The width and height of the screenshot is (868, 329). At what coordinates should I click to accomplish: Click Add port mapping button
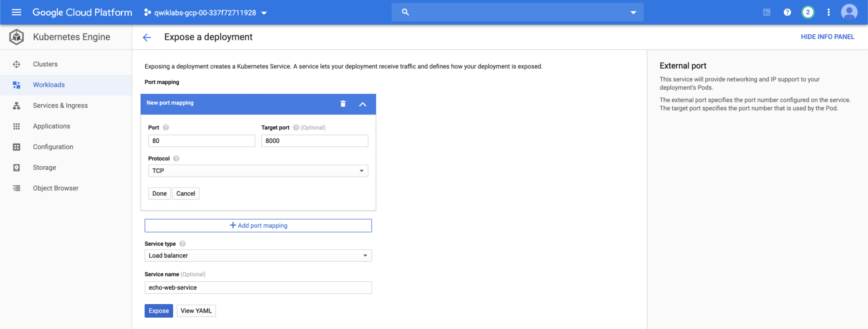tap(258, 226)
